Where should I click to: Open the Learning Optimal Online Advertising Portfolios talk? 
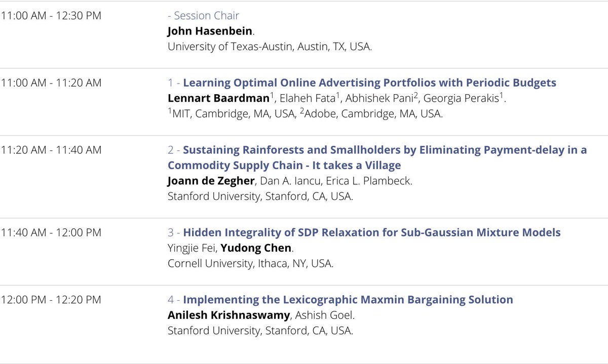tap(369, 83)
